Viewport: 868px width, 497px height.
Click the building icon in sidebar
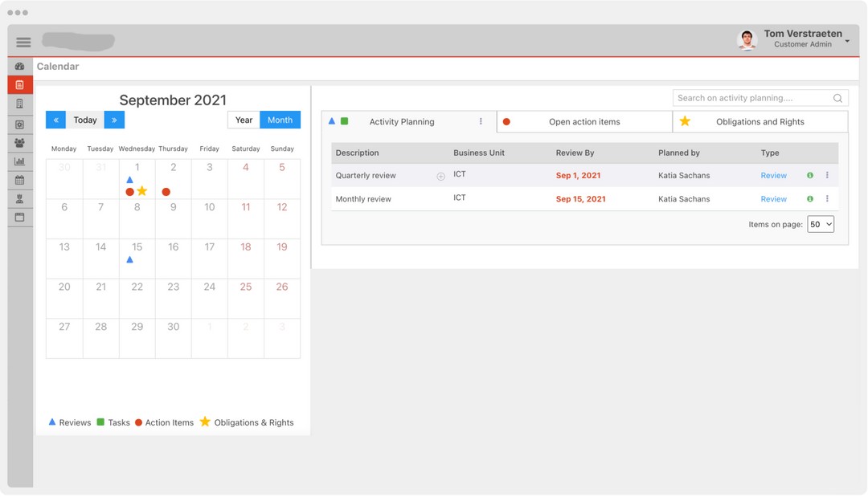pyautogui.click(x=20, y=104)
